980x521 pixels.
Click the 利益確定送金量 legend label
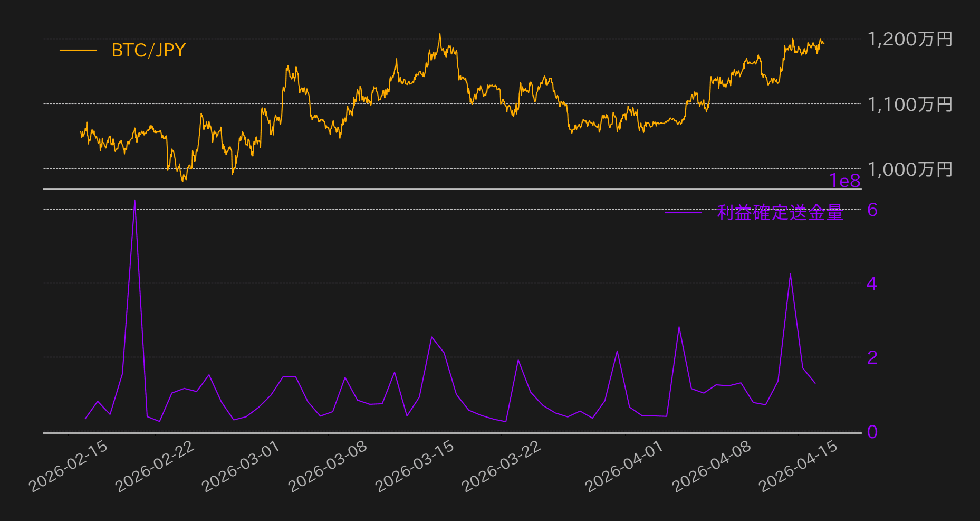click(x=780, y=213)
